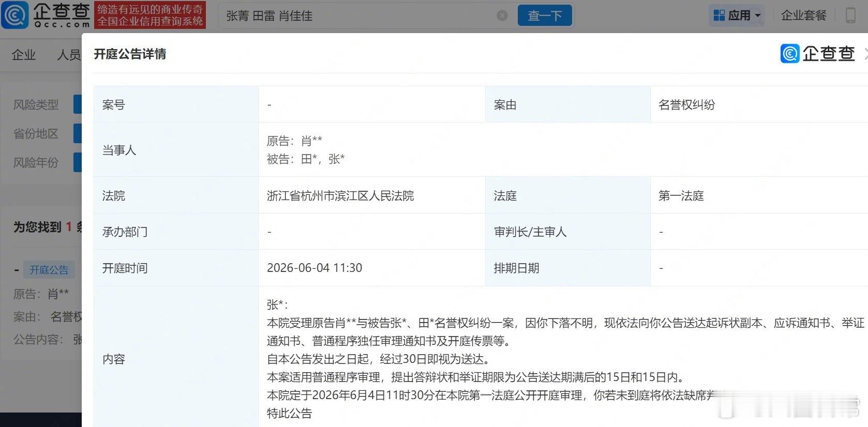Image resolution: width=868 pixels, height=427 pixels.
Task: Click the 企查查 logo in the dialog header
Action: coord(817,54)
